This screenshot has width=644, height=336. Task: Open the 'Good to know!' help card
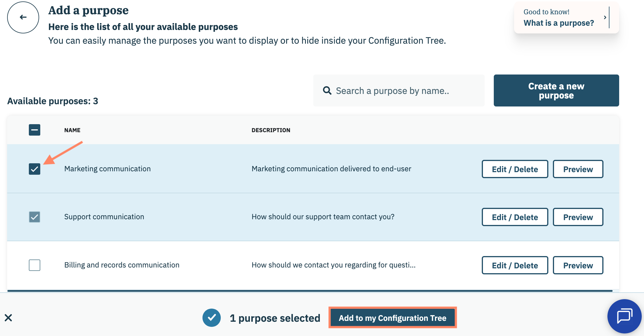pos(558,18)
